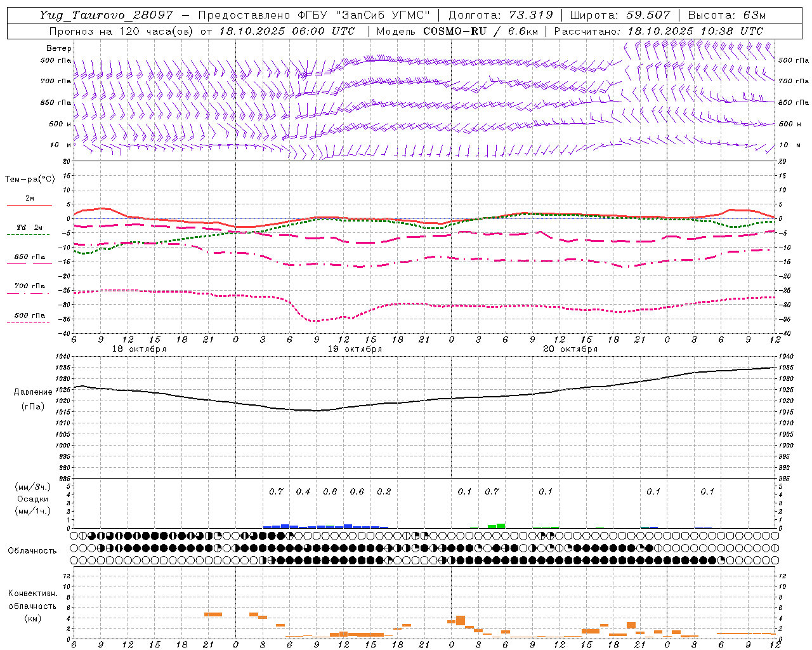This screenshot has height=650, width=812.
Task: Click the Осадки panel label
Action: (x=33, y=499)
